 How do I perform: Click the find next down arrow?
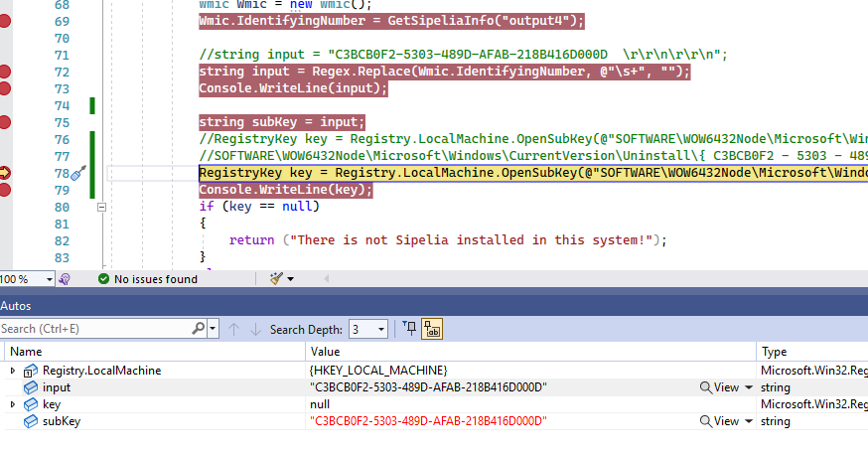coord(255,329)
